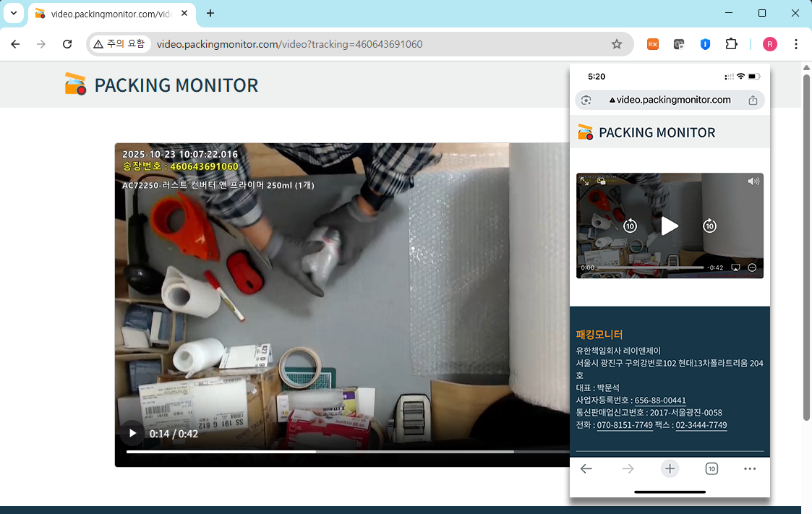Play the main packing video
This screenshot has width=812, height=514.
[x=132, y=433]
